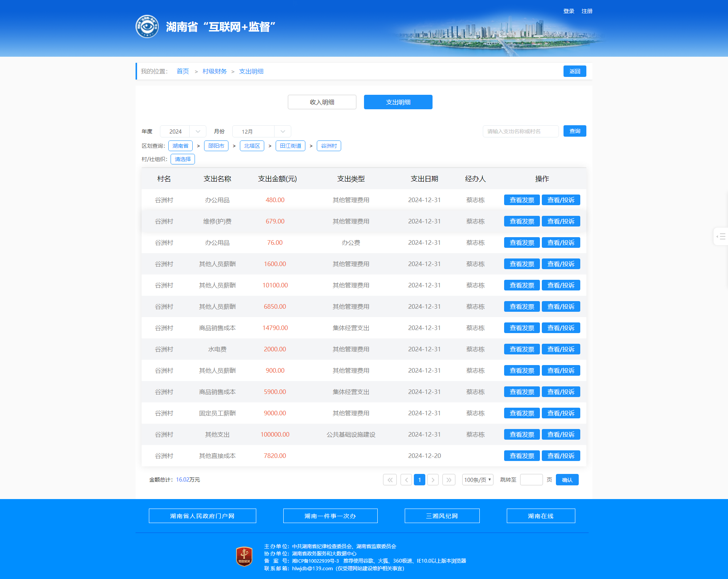The height and width of the screenshot is (579, 728).
Task: Open 查看/投诉 for 480.00 办公用品 row
Action: (561, 200)
